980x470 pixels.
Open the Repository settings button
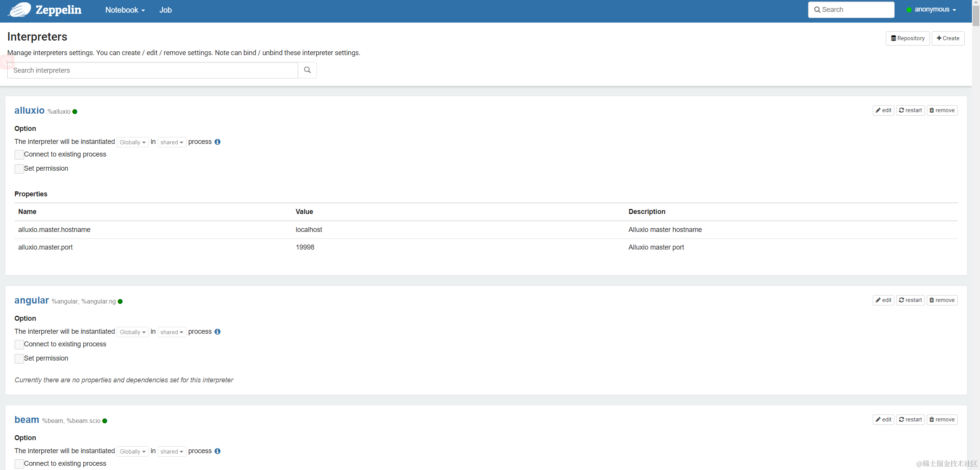click(907, 38)
